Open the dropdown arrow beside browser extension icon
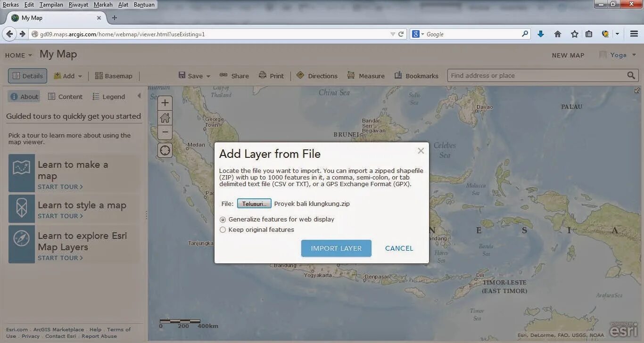Viewport: 644px width, 343px height. point(617,34)
